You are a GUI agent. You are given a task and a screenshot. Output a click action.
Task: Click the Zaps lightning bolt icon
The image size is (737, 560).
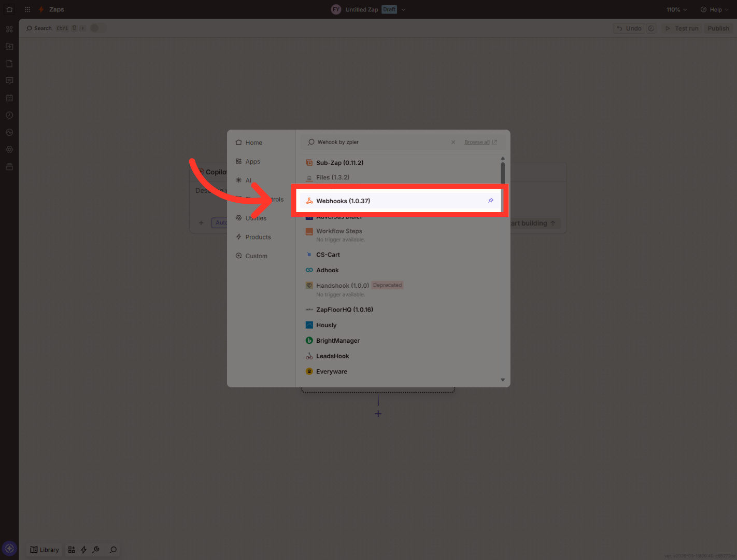click(41, 9)
